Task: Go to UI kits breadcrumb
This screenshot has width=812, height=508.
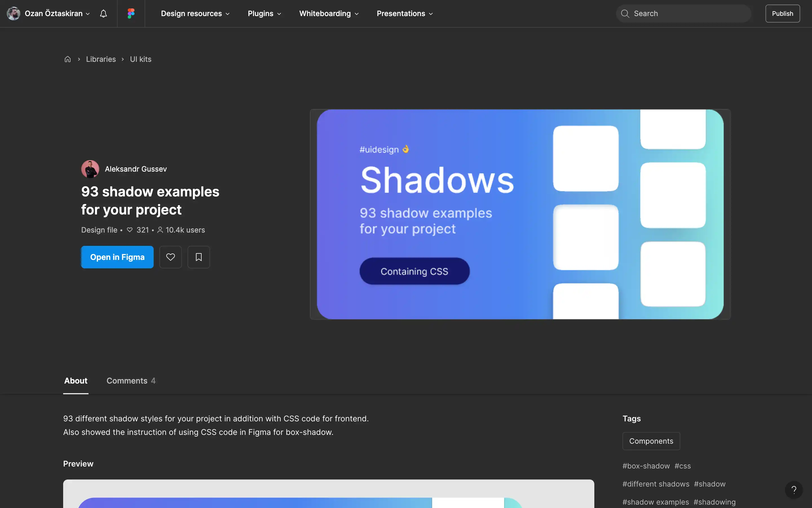Action: coord(141,59)
